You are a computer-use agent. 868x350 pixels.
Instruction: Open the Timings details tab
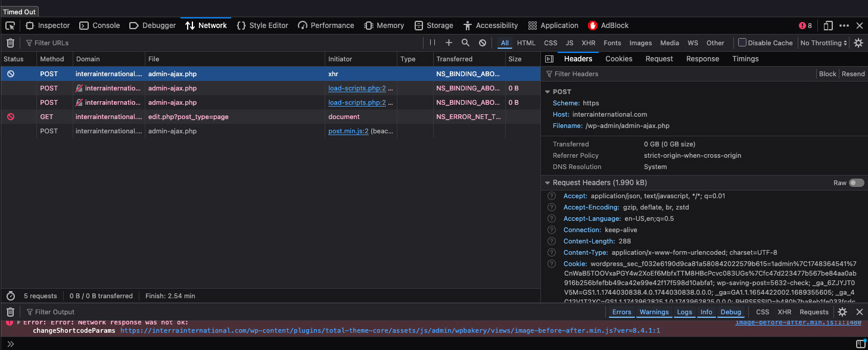745,59
